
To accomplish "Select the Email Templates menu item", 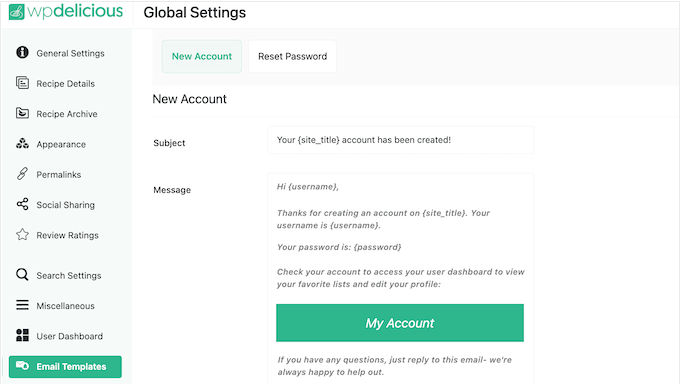I will (x=65, y=367).
